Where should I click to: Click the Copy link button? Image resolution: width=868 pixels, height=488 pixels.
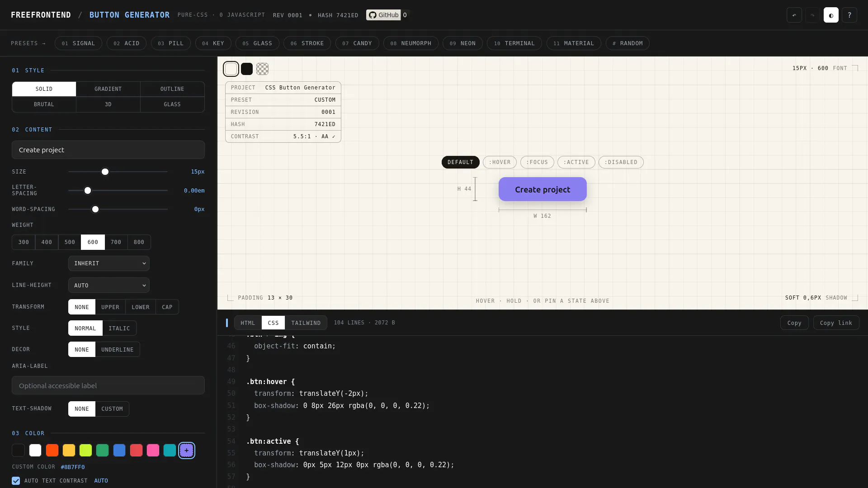836,323
